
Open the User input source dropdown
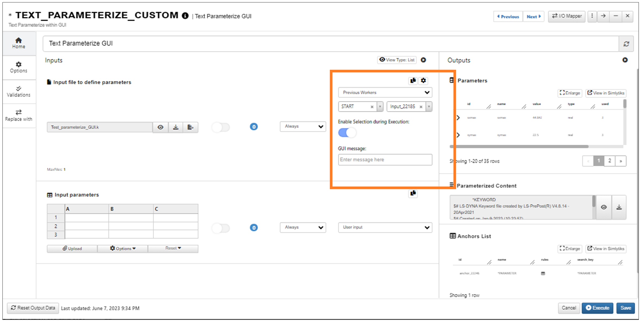coord(385,227)
